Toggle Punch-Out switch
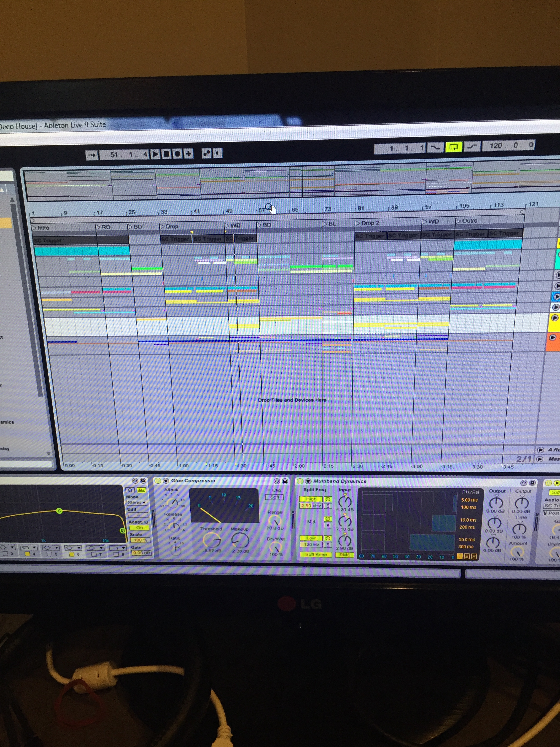 (x=472, y=146)
